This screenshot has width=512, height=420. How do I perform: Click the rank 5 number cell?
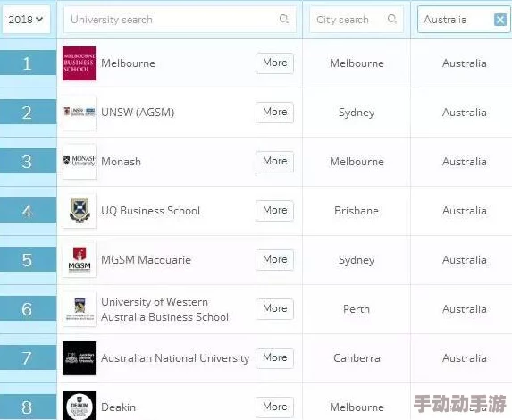click(x=28, y=259)
